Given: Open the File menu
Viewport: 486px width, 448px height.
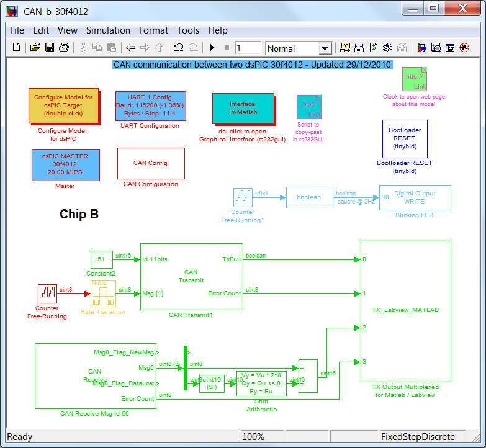Looking at the screenshot, I should [17, 30].
